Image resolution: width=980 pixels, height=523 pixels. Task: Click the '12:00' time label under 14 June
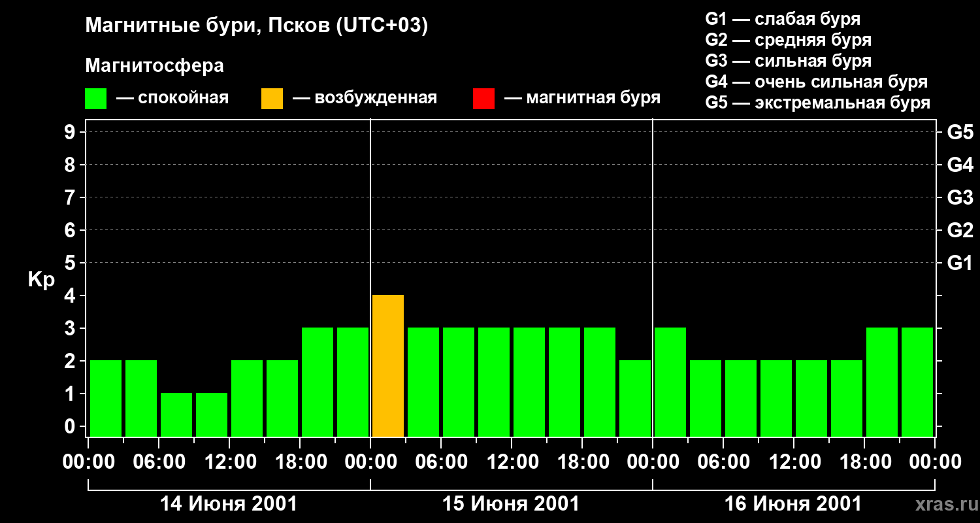point(229,462)
